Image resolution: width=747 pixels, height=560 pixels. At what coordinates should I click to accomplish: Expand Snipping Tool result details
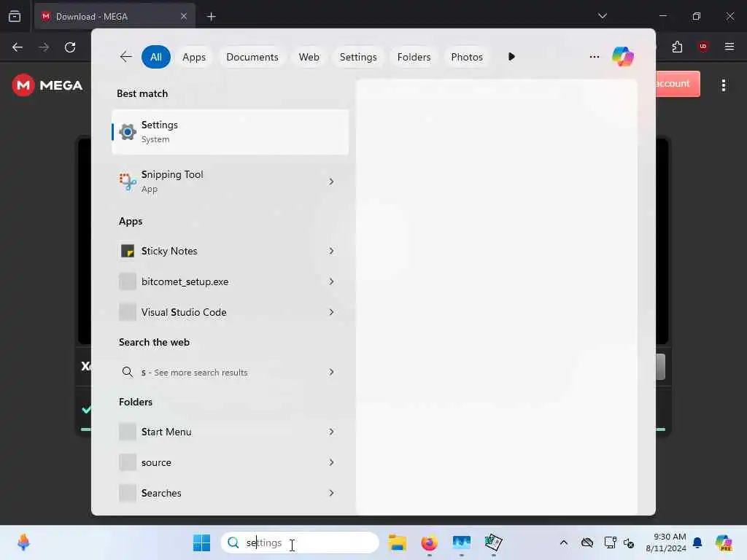[331, 182]
